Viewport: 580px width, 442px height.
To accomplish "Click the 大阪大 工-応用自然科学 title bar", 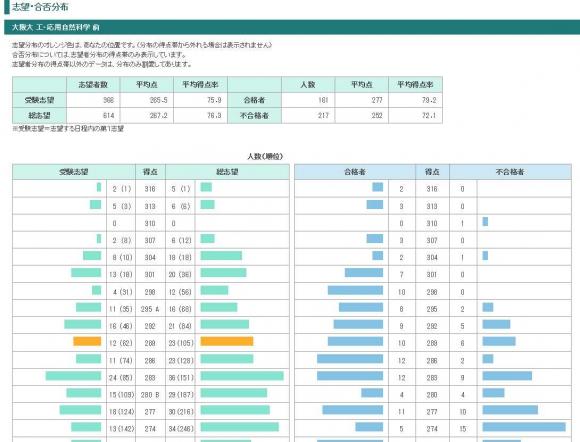I will tap(292, 27).
